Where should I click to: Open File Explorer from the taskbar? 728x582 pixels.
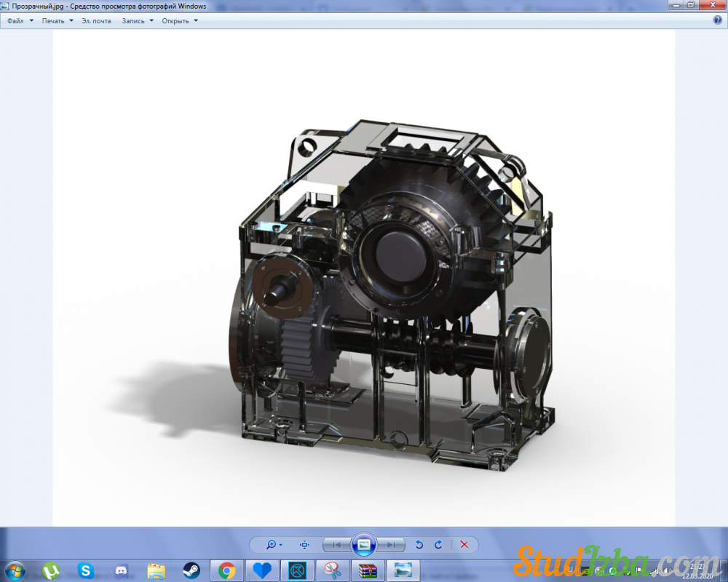tap(156, 570)
